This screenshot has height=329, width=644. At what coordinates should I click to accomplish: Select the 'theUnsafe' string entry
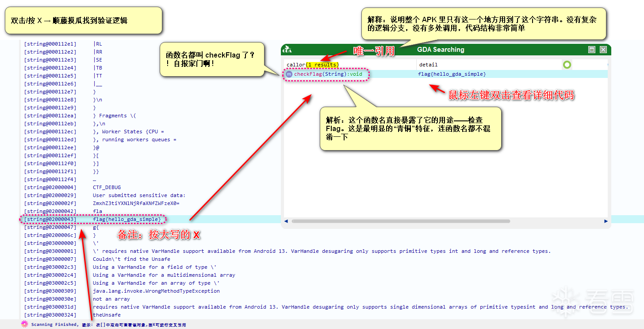(x=107, y=315)
